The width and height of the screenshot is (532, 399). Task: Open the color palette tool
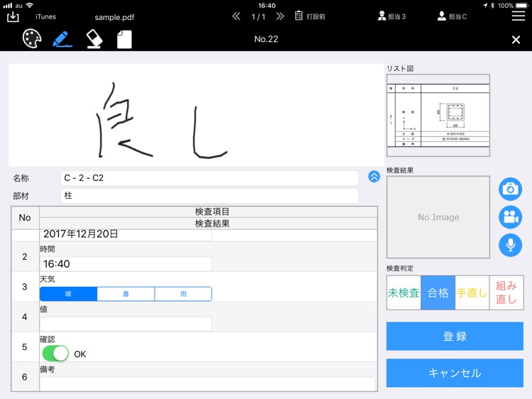(32, 38)
